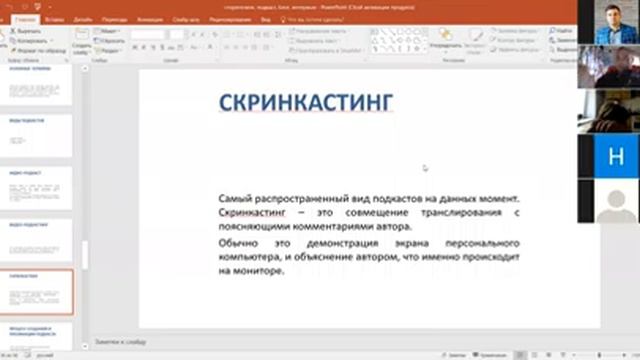Open the Макет layout dropdown

107,31
